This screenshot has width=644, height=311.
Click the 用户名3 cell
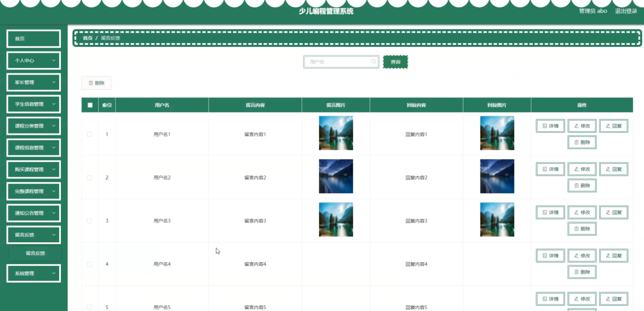pyautogui.click(x=162, y=221)
